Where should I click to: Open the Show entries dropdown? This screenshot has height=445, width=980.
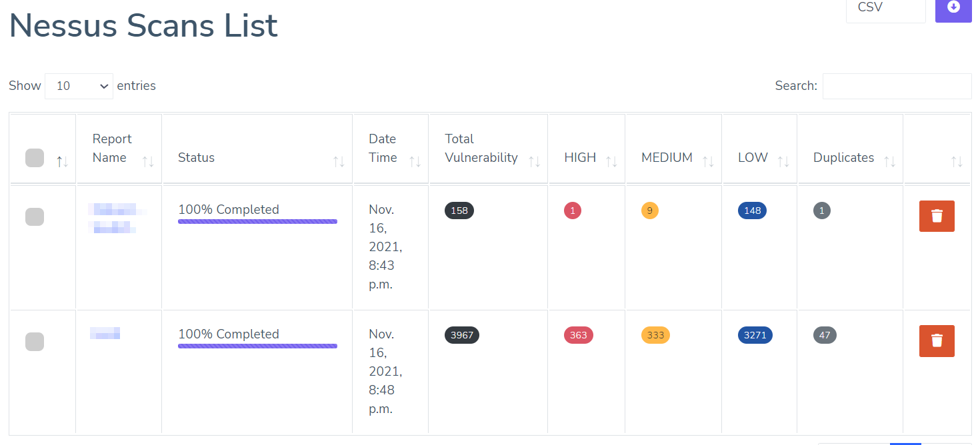coord(79,85)
